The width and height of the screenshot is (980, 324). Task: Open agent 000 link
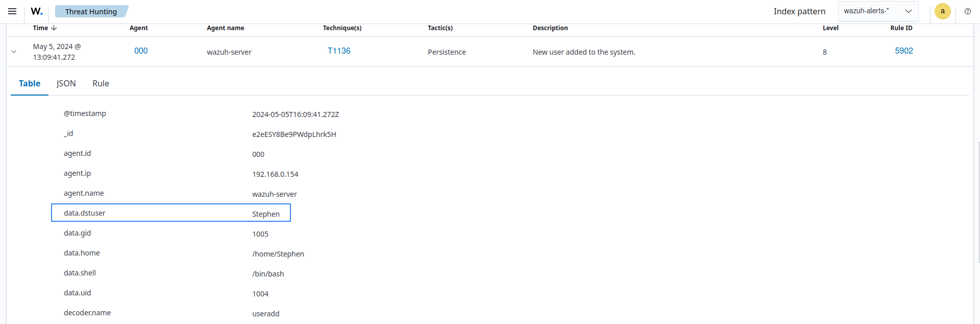141,51
